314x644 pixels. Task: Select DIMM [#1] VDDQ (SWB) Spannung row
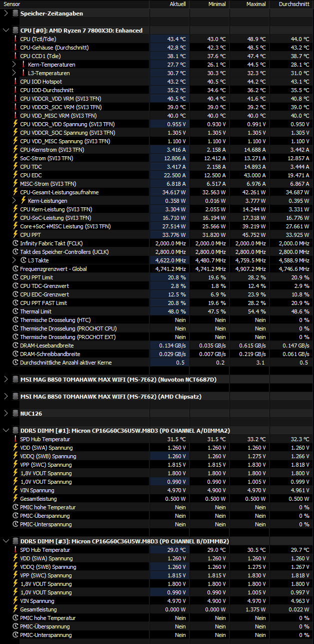[x=157, y=456]
